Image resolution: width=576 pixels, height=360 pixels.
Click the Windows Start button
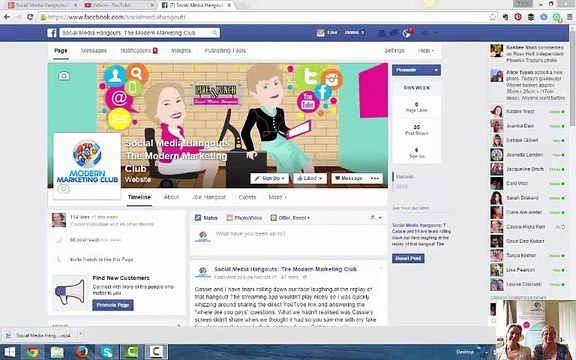pos(10,352)
